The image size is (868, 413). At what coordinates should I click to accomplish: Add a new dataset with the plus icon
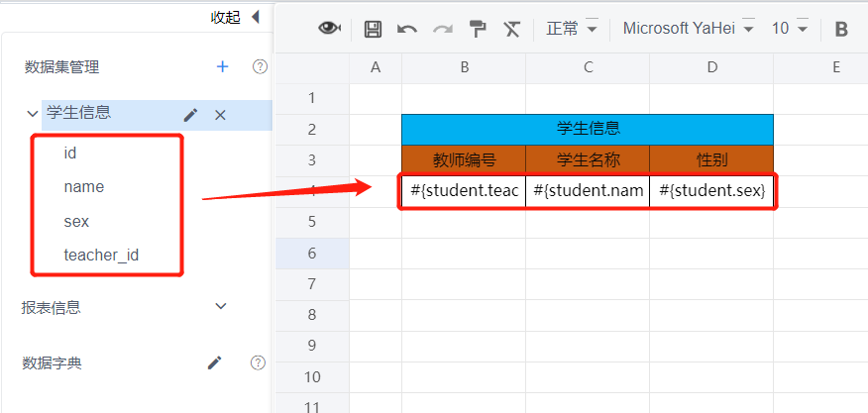(x=223, y=67)
